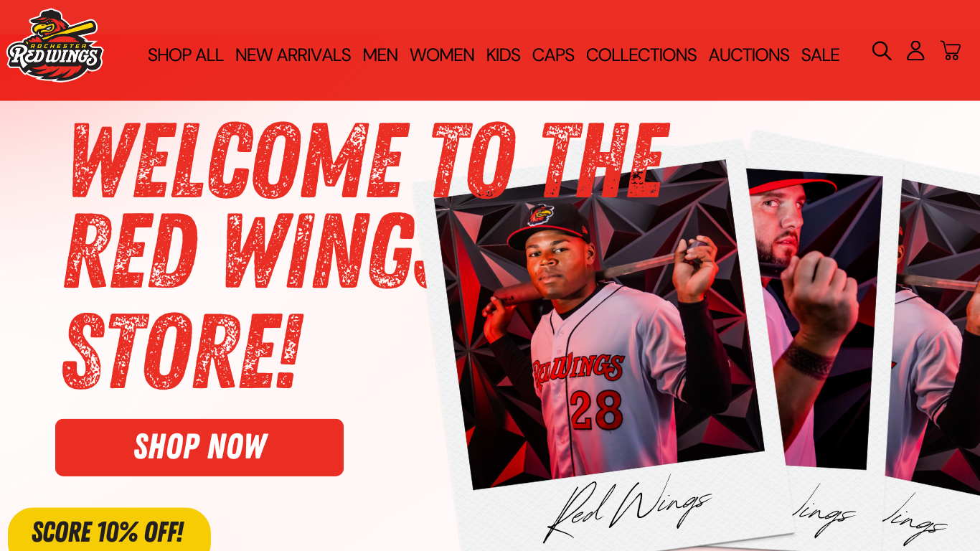This screenshot has height=551, width=980.
Task: Select the number 28 player photo
Action: (599, 324)
